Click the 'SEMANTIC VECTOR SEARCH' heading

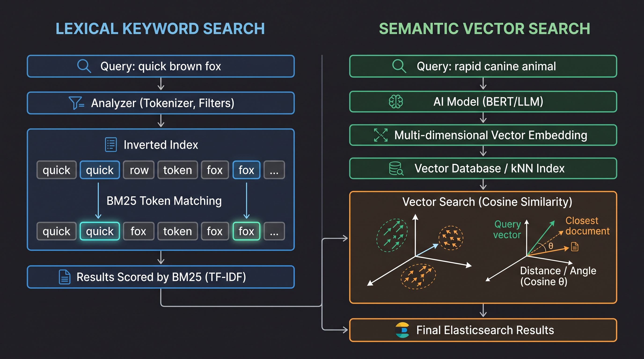coord(484,29)
